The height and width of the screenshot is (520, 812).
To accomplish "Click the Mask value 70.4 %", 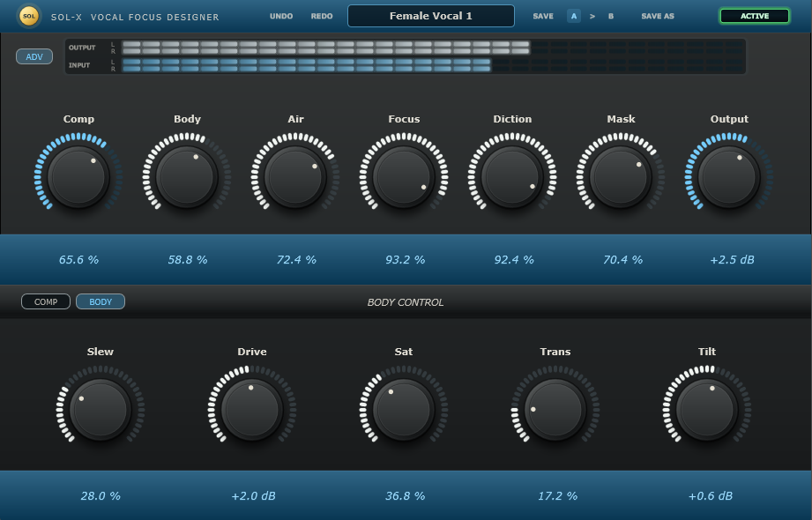I will pos(622,259).
